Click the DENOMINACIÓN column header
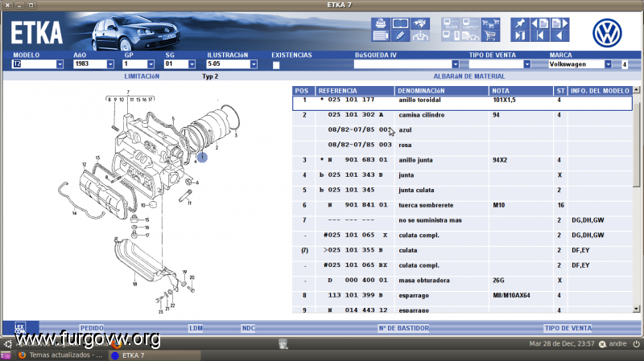 tap(442, 91)
